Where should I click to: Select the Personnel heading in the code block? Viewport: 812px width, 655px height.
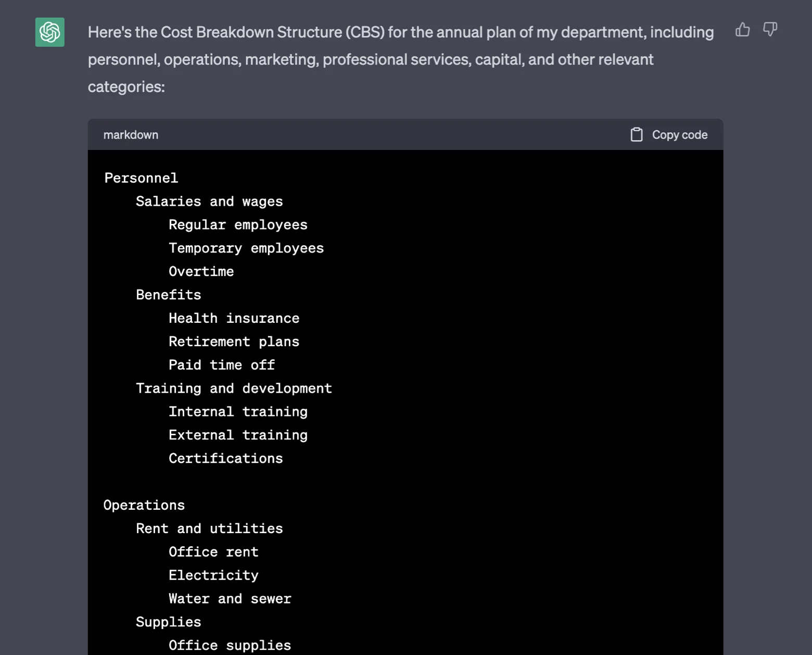click(141, 178)
